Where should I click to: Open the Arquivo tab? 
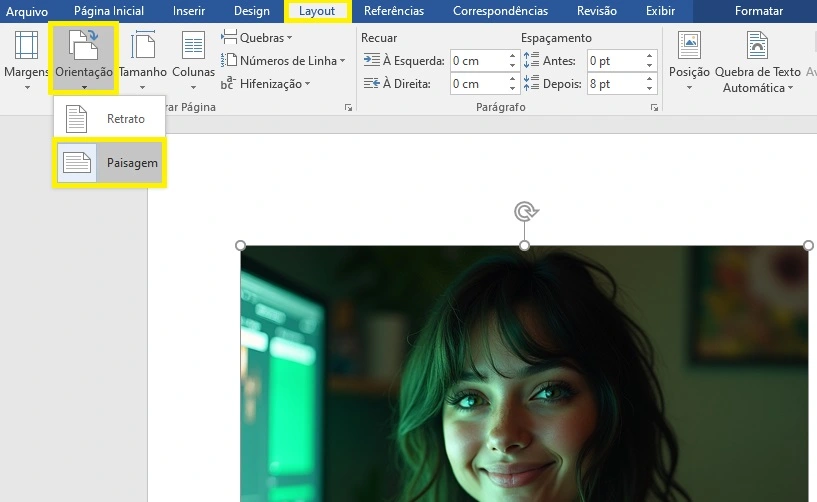coord(27,11)
